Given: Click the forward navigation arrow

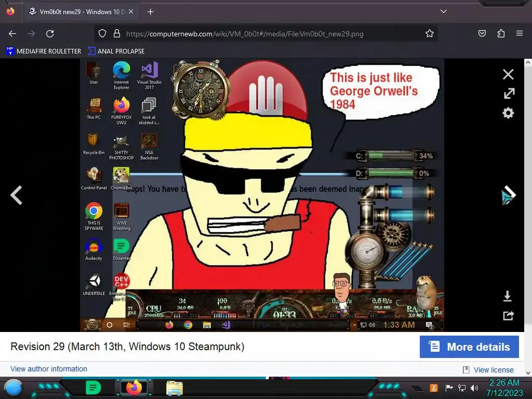Looking at the screenshot, I should 31,34.
